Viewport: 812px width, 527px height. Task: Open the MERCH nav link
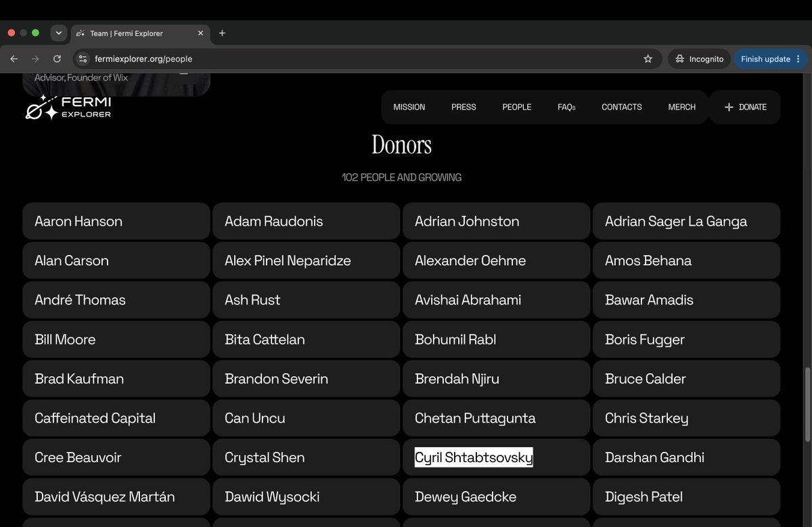[681, 107]
